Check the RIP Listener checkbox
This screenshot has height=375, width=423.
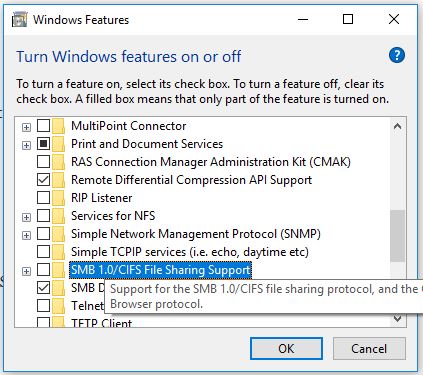click(x=43, y=198)
